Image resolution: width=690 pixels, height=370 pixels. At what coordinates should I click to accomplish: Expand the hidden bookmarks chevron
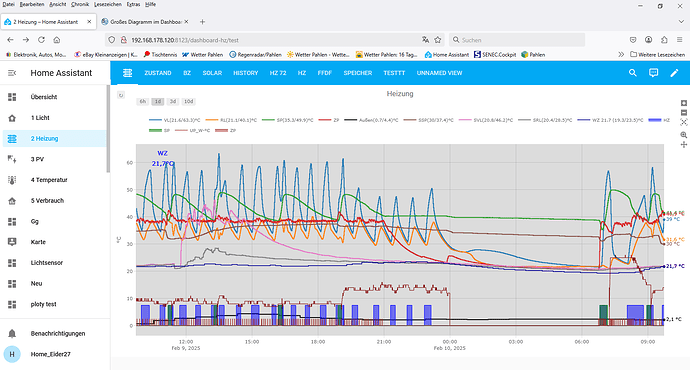(621, 55)
